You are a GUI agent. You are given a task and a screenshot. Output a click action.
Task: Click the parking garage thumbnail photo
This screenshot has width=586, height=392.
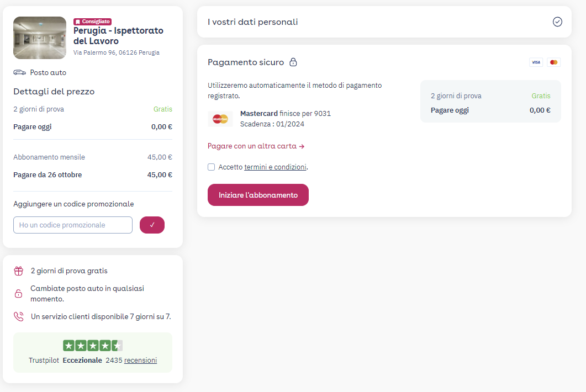pos(40,38)
